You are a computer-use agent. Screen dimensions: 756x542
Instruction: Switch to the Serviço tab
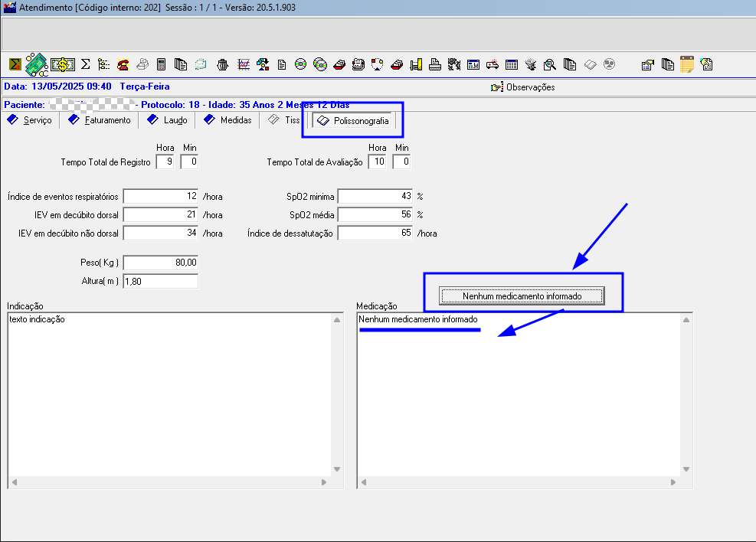[30, 120]
